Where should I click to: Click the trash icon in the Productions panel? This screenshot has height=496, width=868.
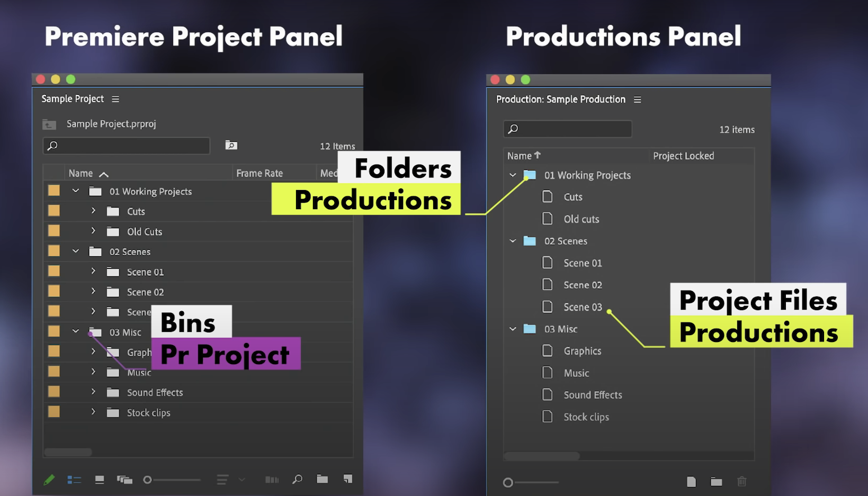point(742,482)
